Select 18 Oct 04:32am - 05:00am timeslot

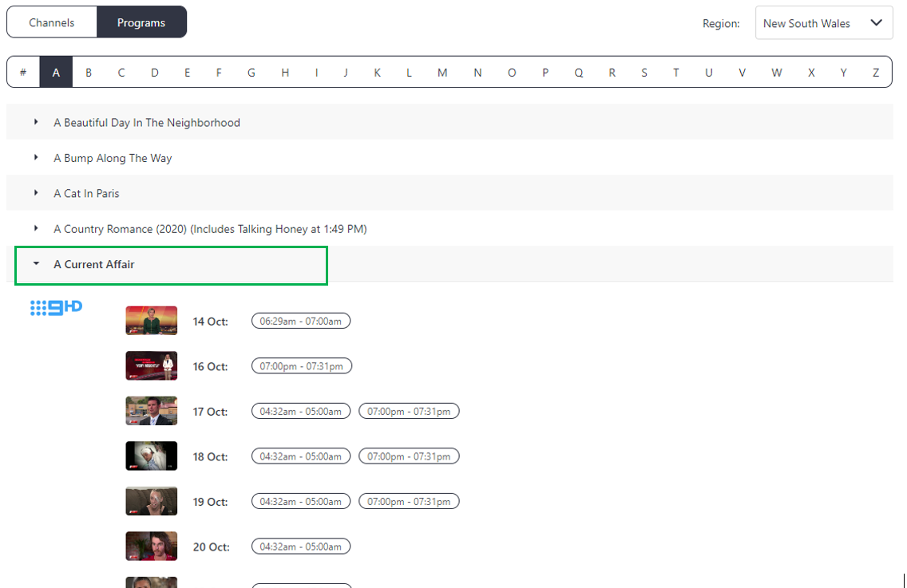301,456
